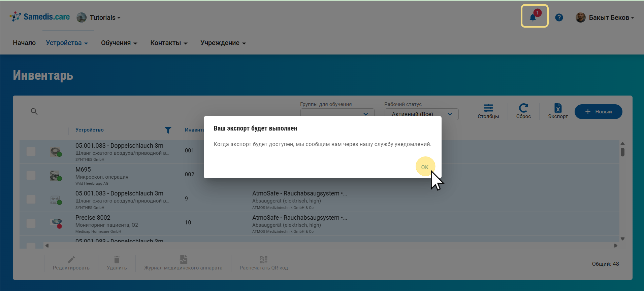Viewport: 644px width, 291px height.
Task: Click the Сброс reset icon
Action: coord(523,108)
